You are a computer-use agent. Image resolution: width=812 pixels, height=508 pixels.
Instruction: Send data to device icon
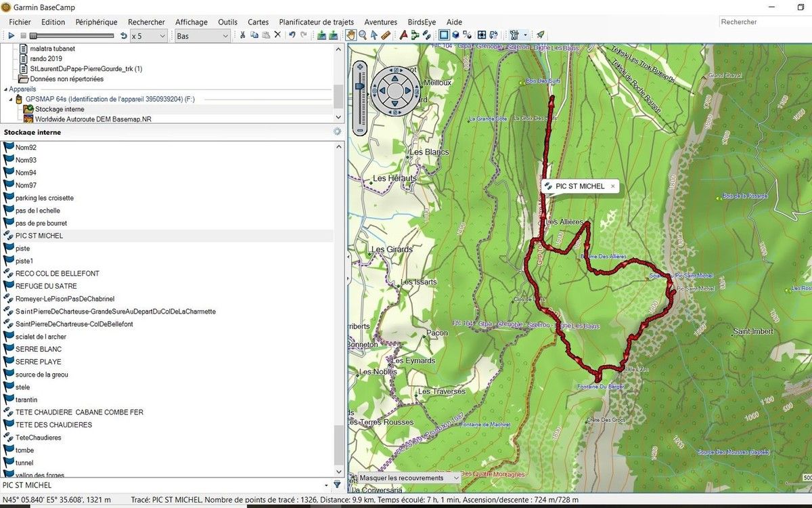tap(321, 35)
